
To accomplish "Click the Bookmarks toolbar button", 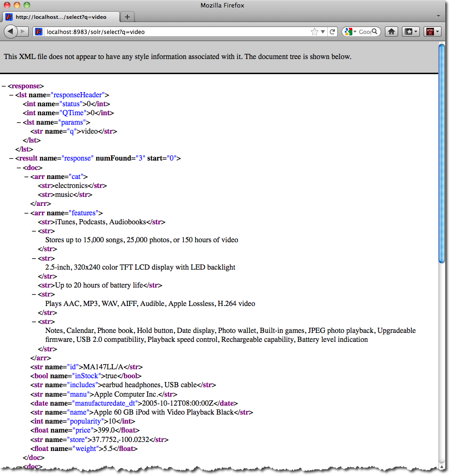I will [408, 31].
